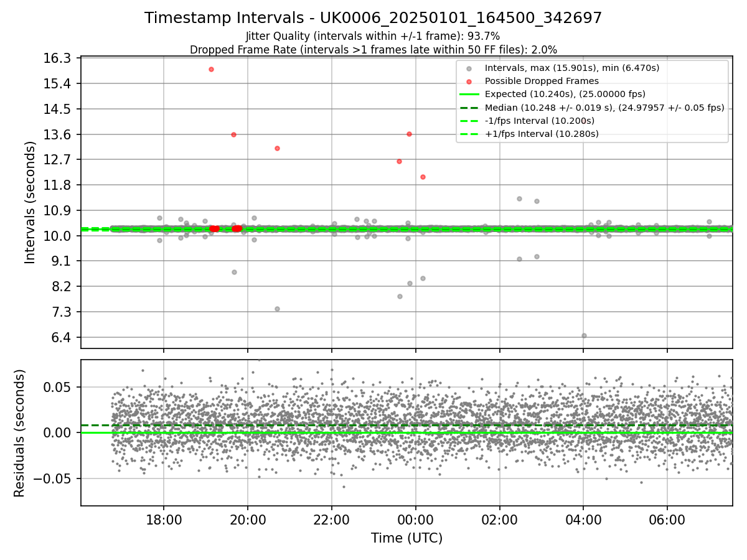The height and width of the screenshot is (560, 747).
Task: Click the red point at about 12.1 seconds
Action: [x=423, y=177]
